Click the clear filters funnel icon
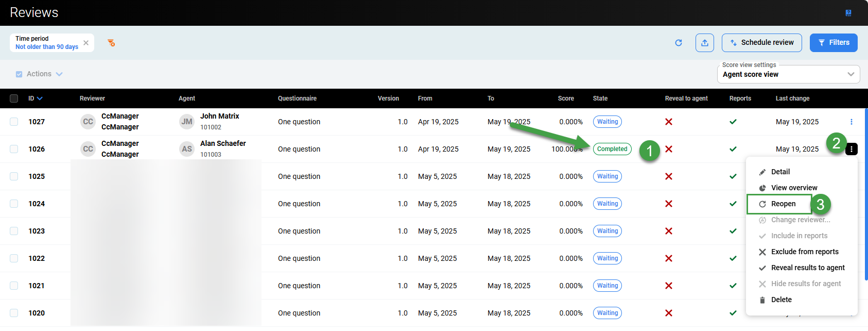 point(111,43)
